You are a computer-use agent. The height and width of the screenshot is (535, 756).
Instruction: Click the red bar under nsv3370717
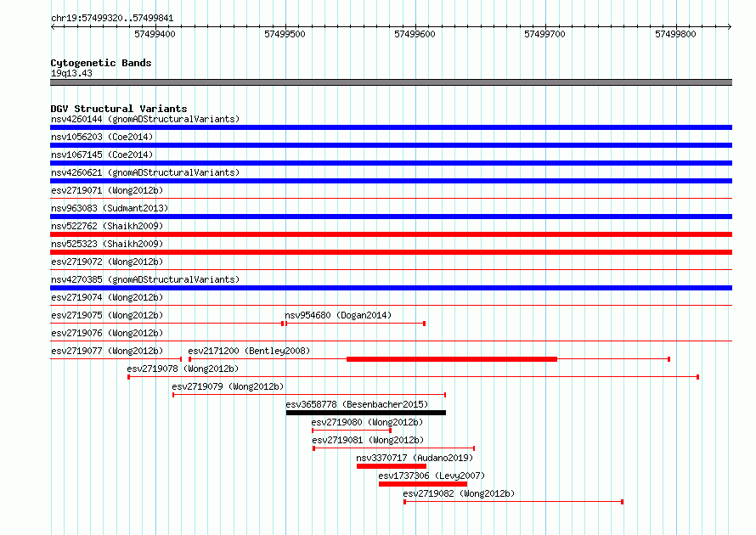coord(392,466)
